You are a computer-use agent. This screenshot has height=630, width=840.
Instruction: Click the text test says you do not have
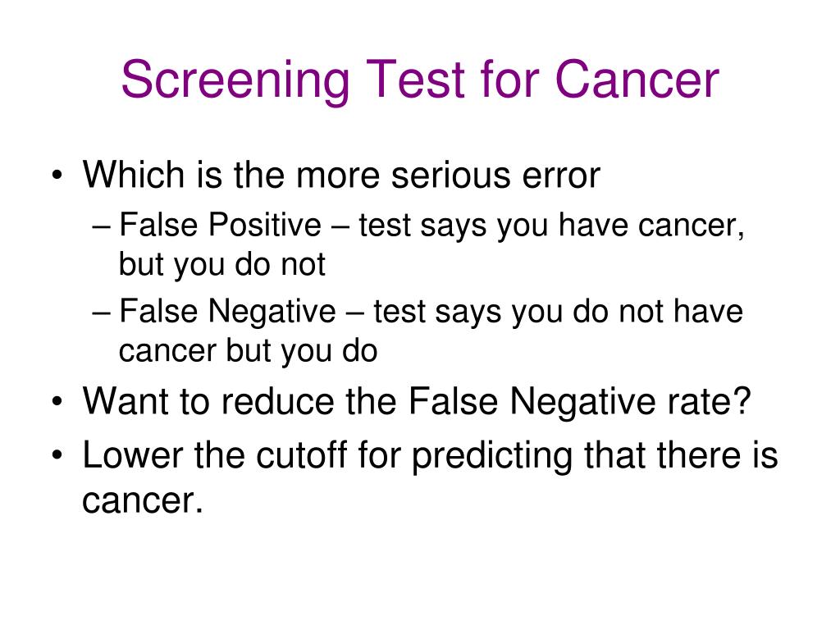point(558,312)
